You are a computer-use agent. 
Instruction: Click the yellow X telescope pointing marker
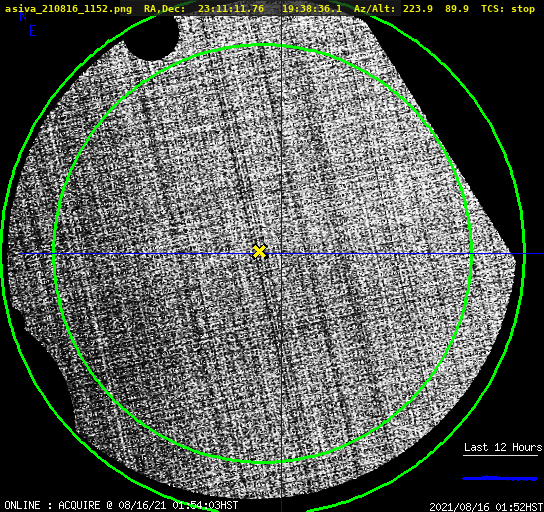click(259, 251)
